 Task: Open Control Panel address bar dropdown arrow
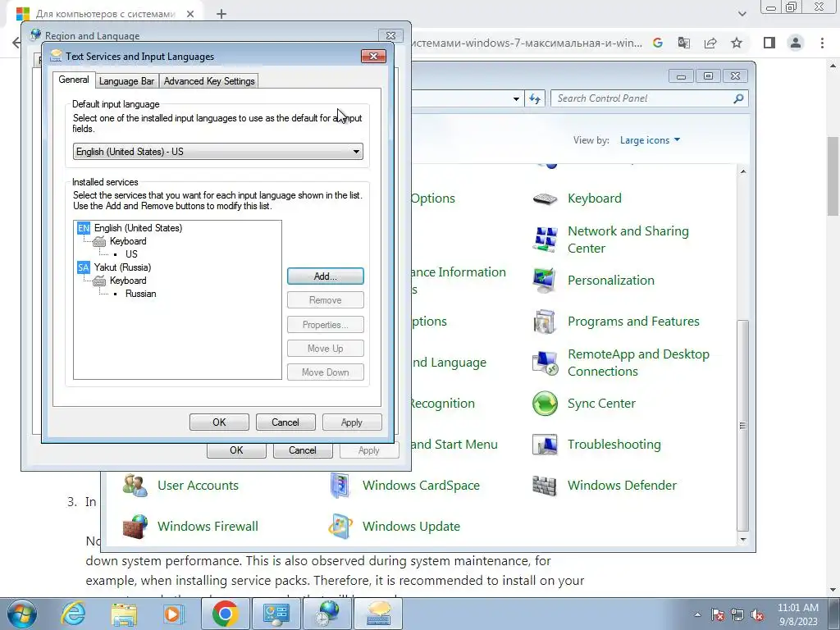click(x=516, y=98)
